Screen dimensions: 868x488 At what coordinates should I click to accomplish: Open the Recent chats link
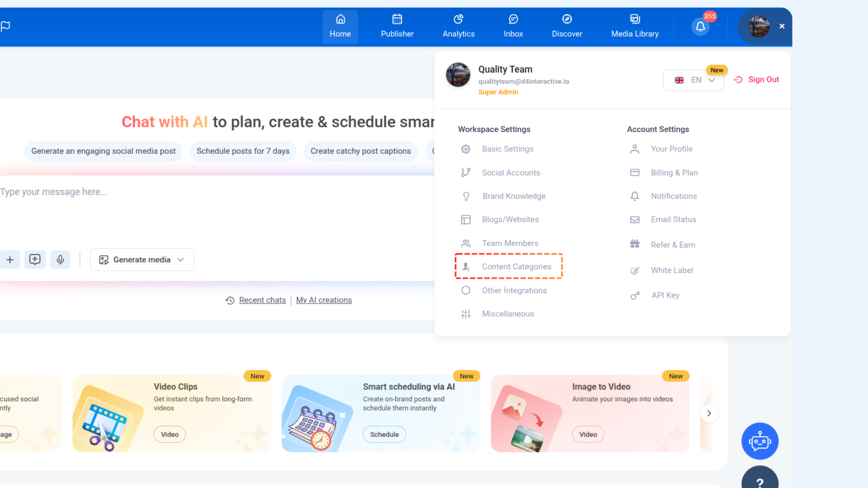[x=262, y=300]
